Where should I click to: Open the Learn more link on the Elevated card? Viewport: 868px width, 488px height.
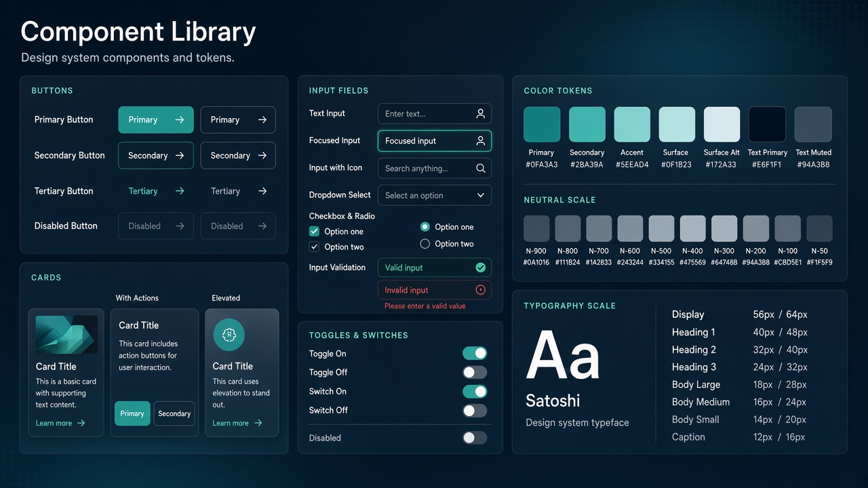click(x=237, y=423)
